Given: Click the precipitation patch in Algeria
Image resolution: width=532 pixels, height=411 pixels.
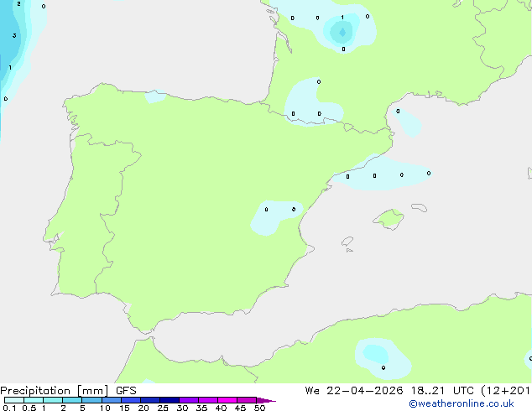Looking at the screenshot, I should click(383, 358).
